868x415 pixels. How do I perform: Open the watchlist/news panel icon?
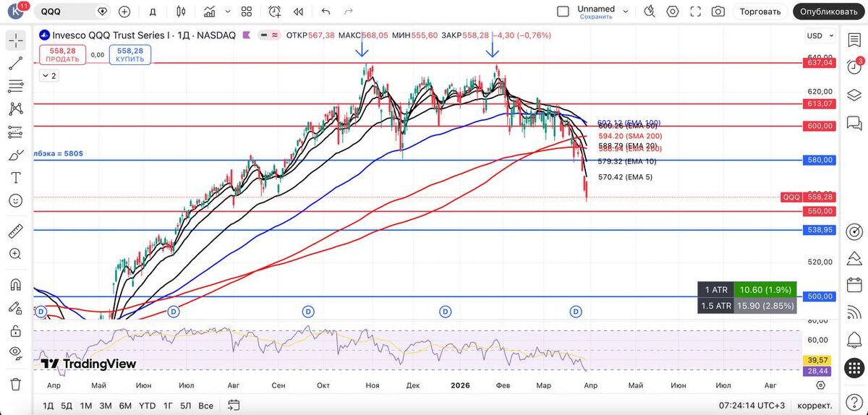point(854,40)
